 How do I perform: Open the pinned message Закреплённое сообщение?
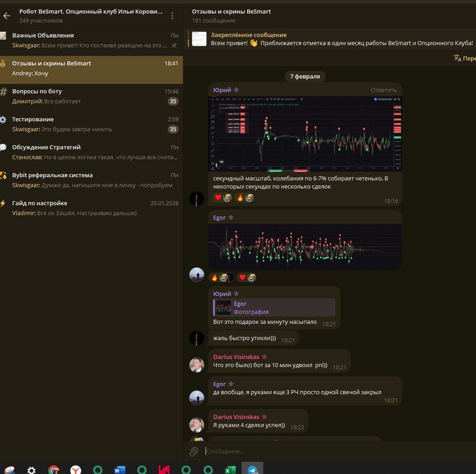(331, 39)
